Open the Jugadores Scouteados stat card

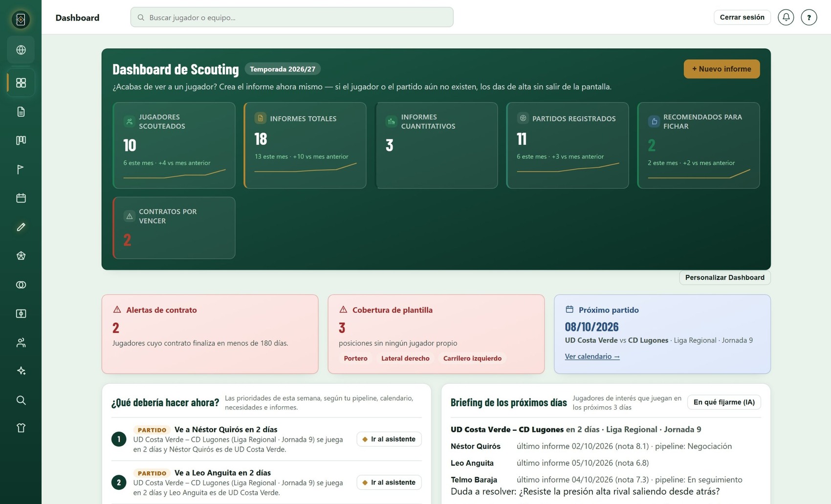tap(174, 145)
